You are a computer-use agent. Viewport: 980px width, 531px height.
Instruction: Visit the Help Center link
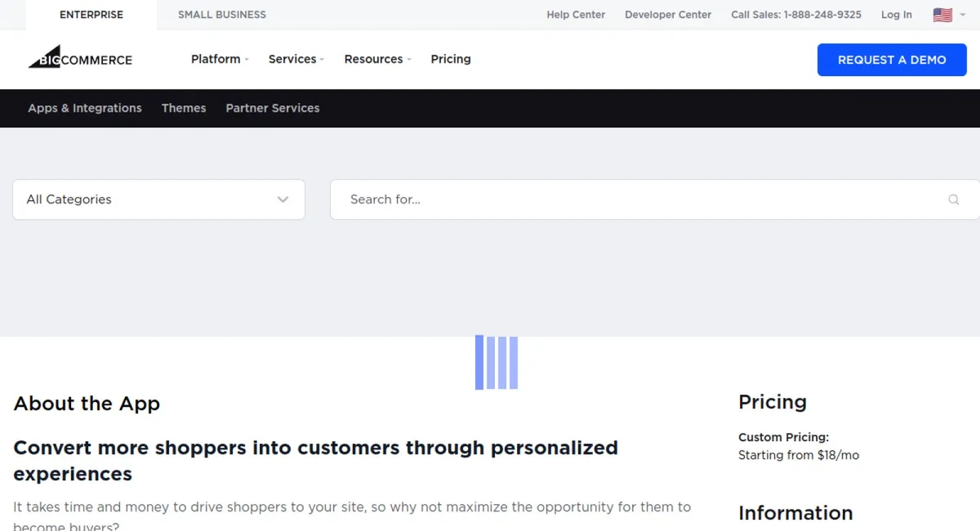[576, 15]
